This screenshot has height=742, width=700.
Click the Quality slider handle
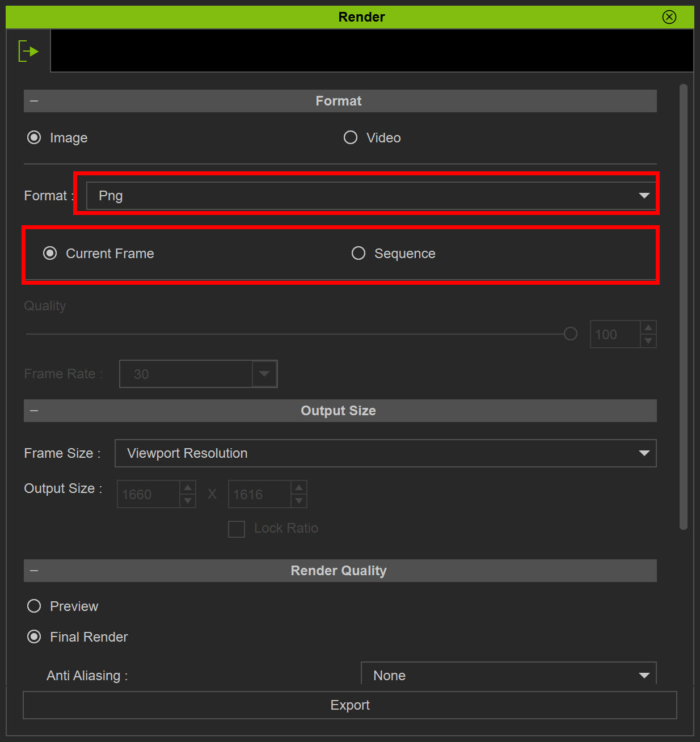tap(571, 334)
